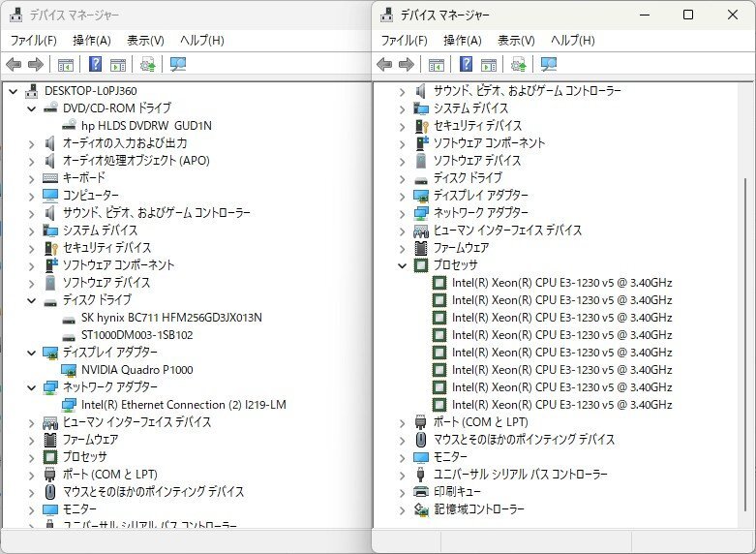Expand the キーボード category
Viewport: 756px width, 554px height.
pyautogui.click(x=32, y=178)
